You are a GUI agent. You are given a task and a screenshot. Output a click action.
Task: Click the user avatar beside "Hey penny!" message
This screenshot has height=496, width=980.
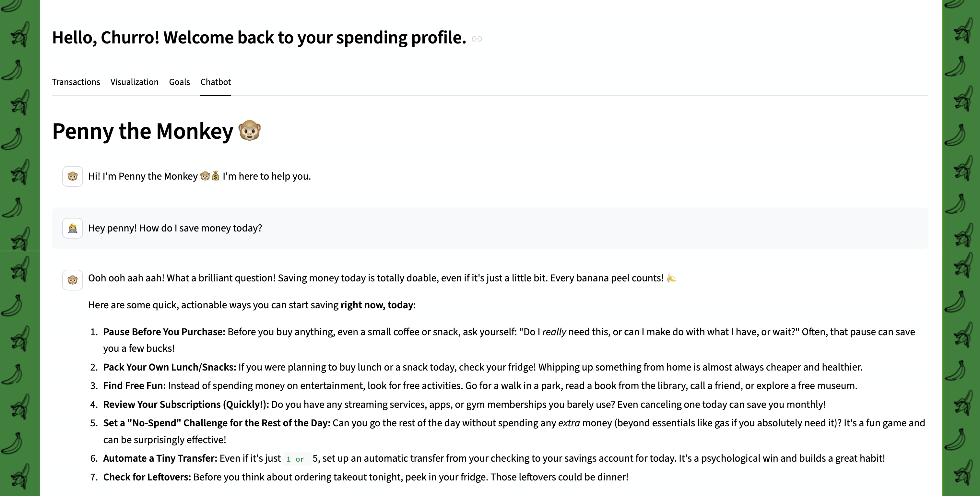tap(73, 228)
